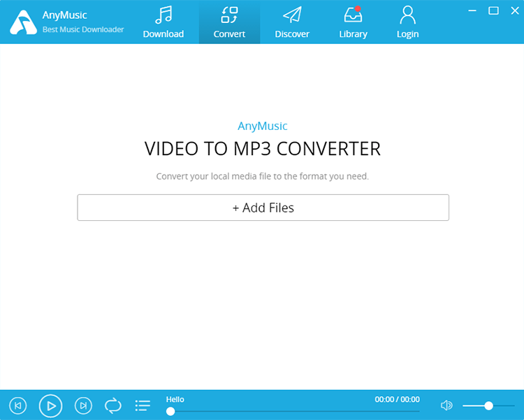Click the AnyMusic title in header
The height and width of the screenshot is (420, 524).
pyautogui.click(x=65, y=15)
